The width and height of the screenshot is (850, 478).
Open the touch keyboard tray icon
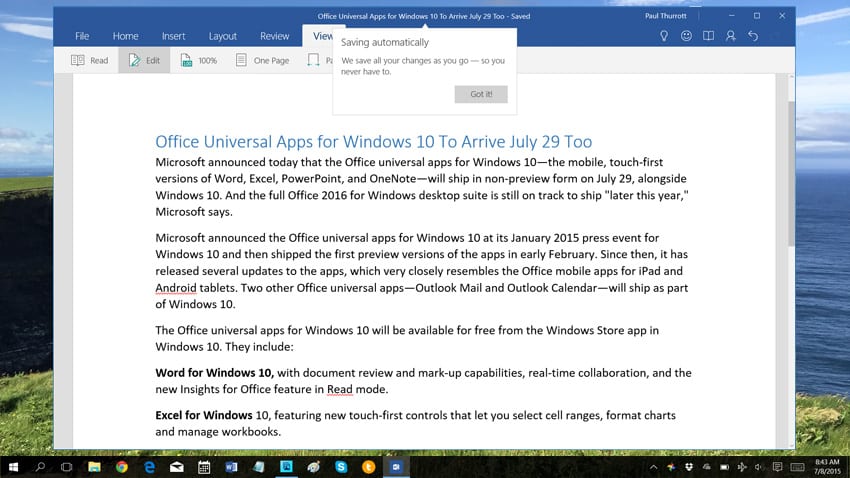pyautogui.click(x=797, y=467)
